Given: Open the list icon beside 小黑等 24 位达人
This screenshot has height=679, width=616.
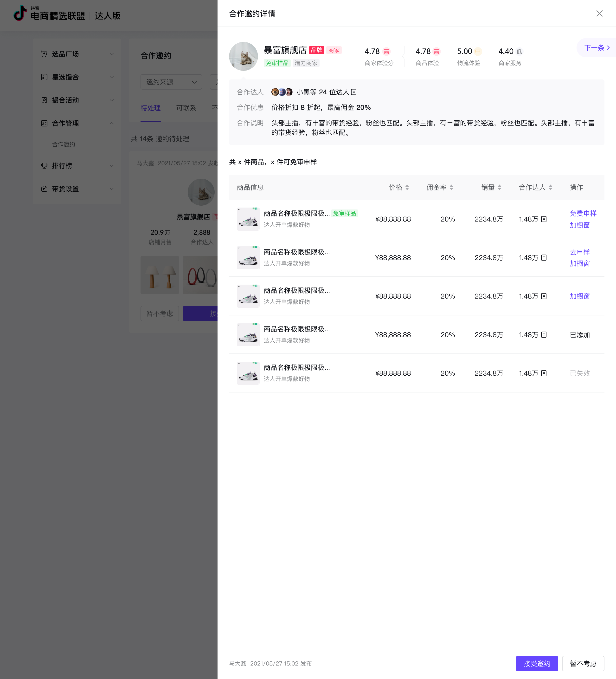Looking at the screenshot, I should point(353,92).
